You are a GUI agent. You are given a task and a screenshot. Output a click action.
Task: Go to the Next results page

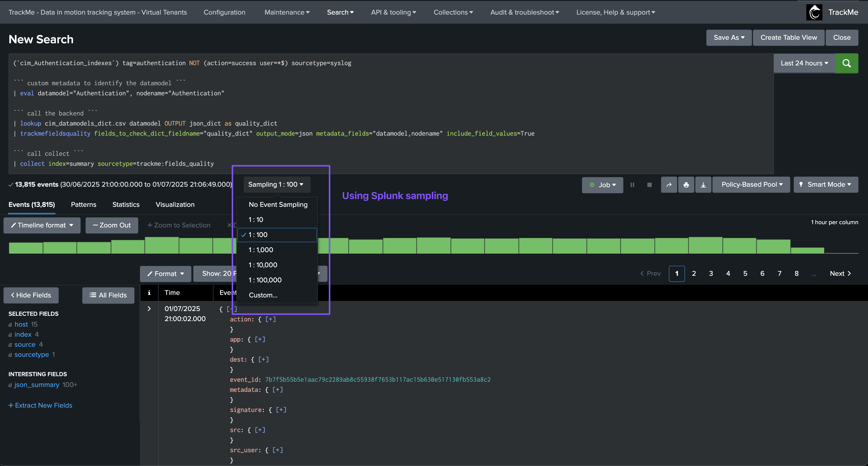[x=840, y=274]
